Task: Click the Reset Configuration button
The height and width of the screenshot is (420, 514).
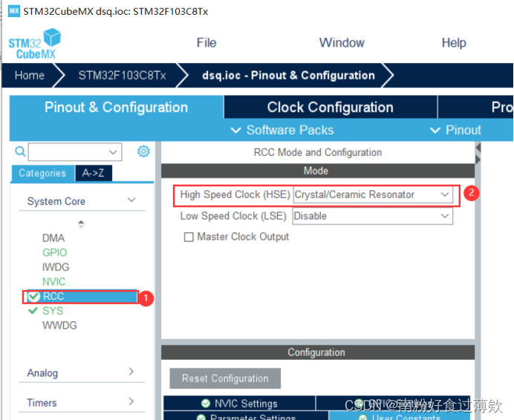Action: [225, 378]
